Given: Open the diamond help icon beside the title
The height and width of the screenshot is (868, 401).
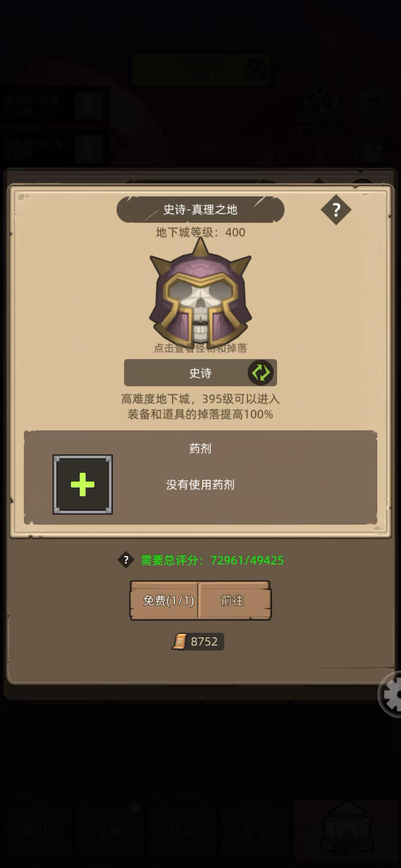Looking at the screenshot, I should [336, 210].
